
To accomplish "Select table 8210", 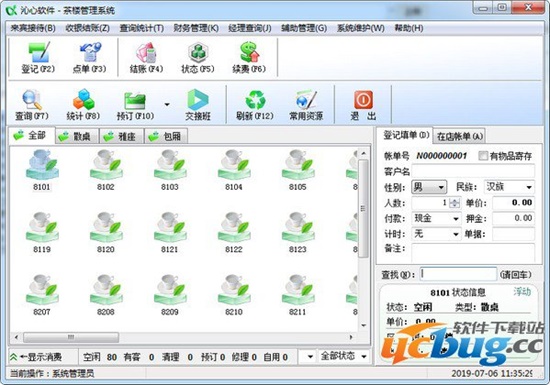I will click(x=234, y=295).
